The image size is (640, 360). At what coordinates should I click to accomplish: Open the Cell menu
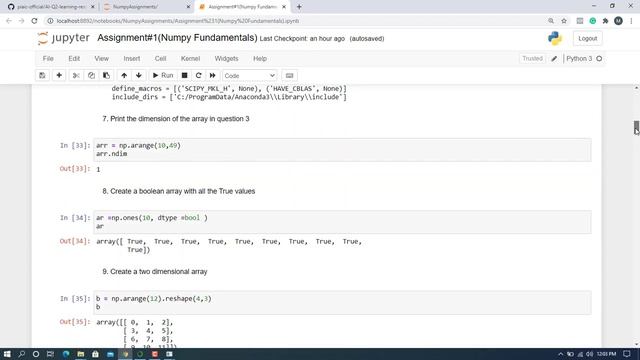[160, 58]
